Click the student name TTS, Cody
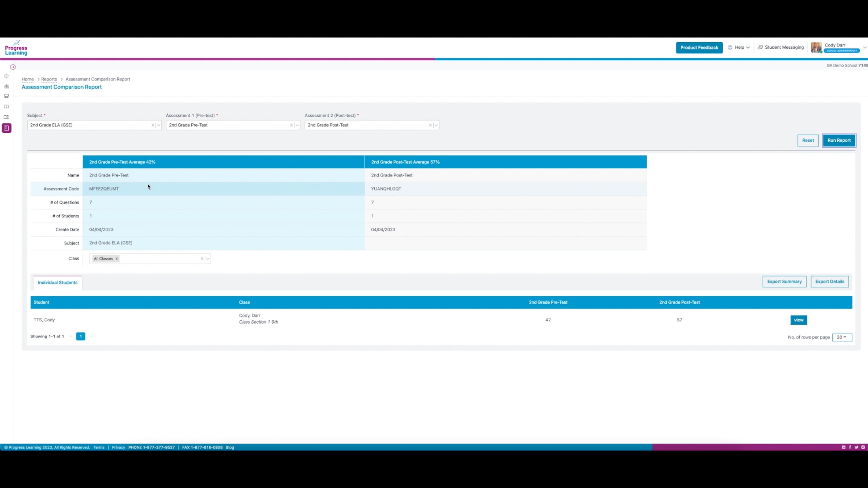This screenshot has height=488, width=868. pos(44,320)
